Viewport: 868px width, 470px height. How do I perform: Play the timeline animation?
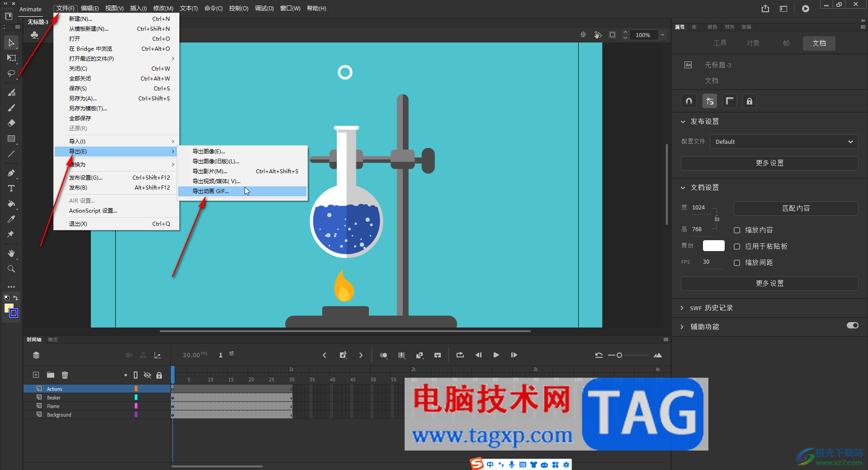point(496,355)
